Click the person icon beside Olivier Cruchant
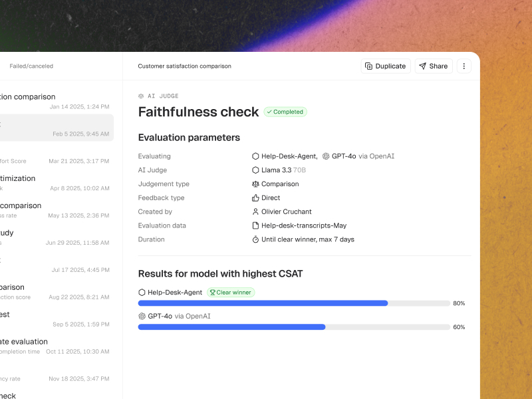The image size is (532, 399). [x=255, y=211]
